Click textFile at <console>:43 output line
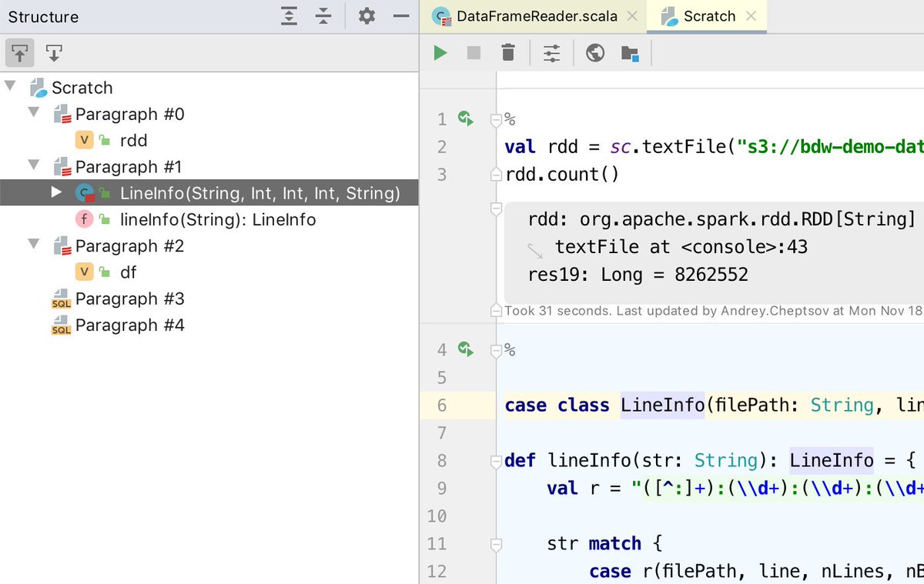 pyautogui.click(x=681, y=247)
